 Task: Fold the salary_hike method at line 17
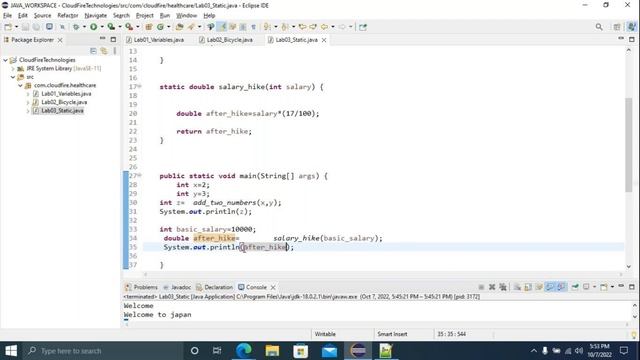[x=140, y=87]
